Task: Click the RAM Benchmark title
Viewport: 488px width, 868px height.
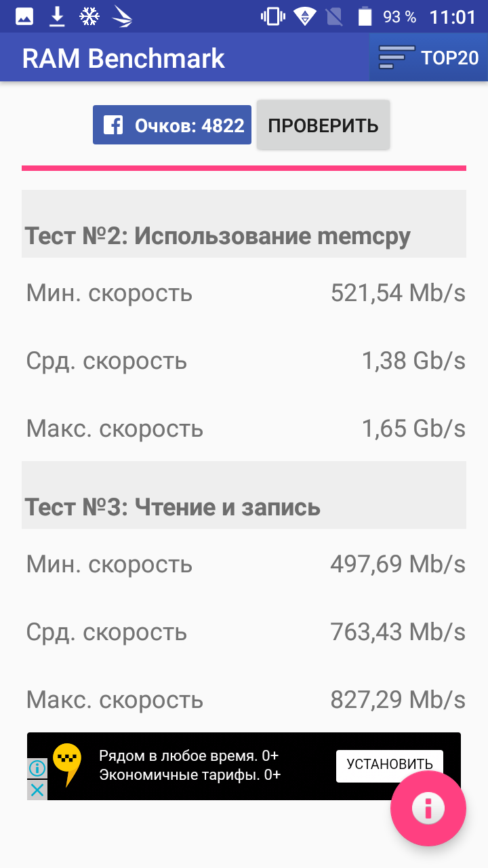Action: click(x=123, y=58)
